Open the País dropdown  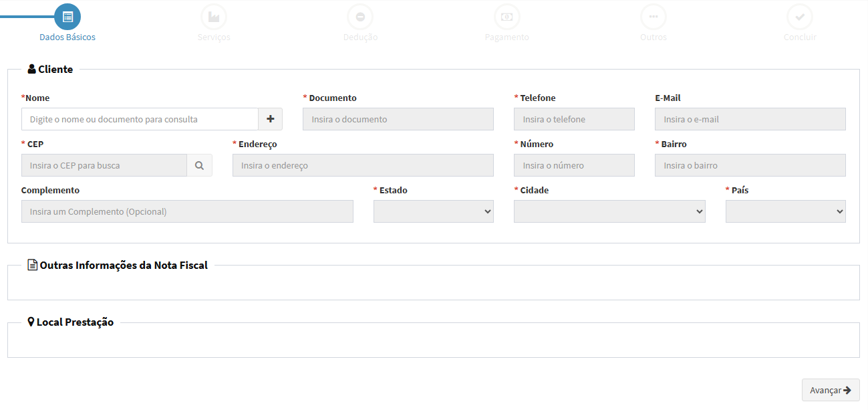pos(785,211)
